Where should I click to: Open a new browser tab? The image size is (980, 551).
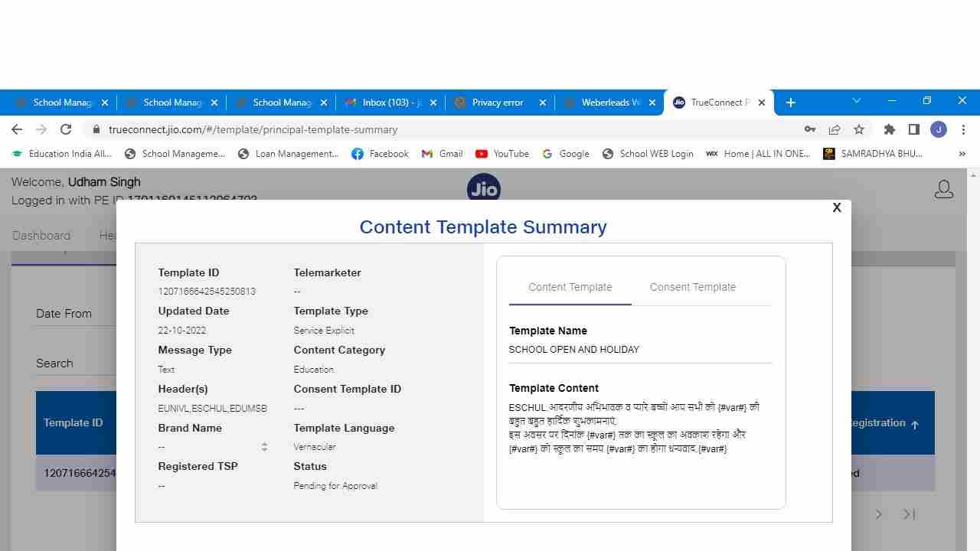pyautogui.click(x=791, y=103)
